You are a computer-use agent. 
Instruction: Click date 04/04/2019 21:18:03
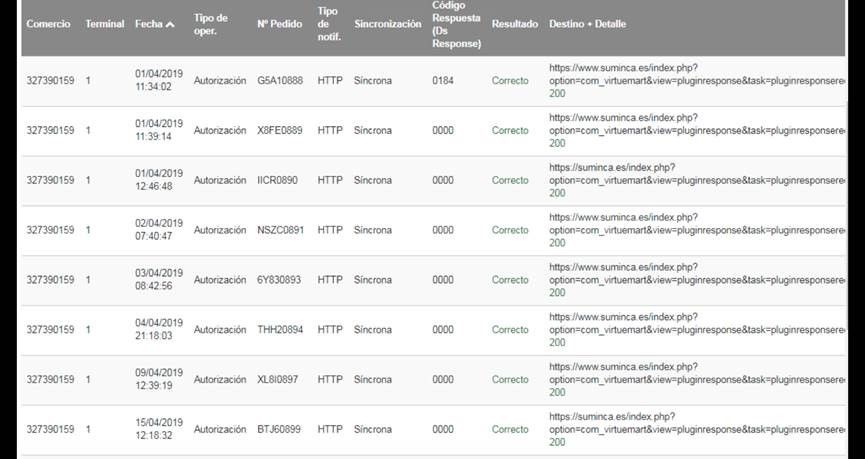pos(159,329)
